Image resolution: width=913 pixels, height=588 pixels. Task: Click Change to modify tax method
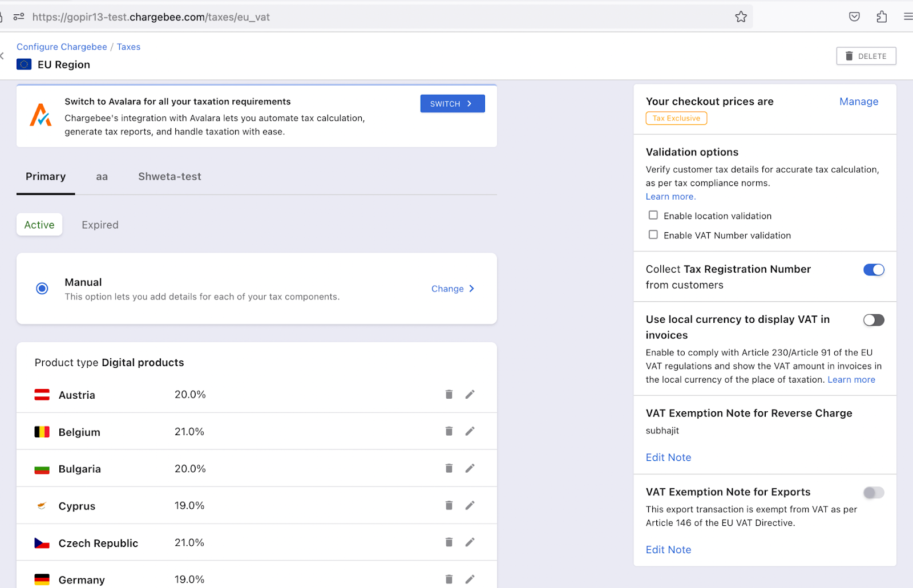click(453, 289)
